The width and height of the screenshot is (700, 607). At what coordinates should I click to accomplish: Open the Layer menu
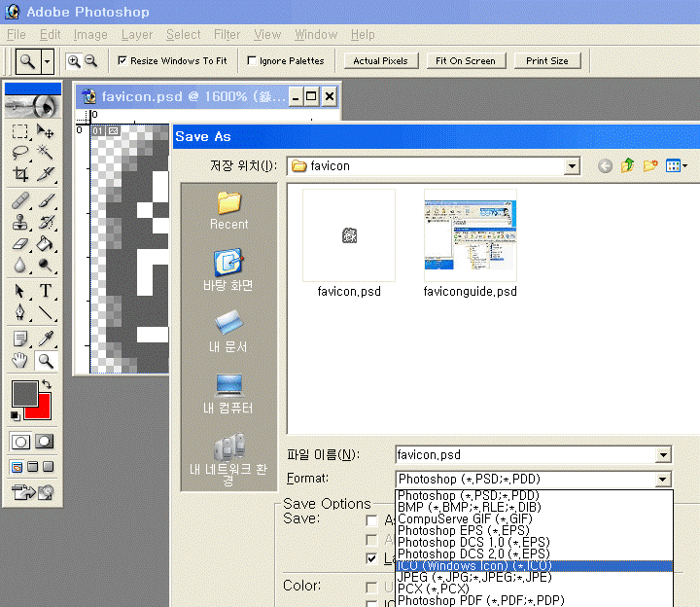pyautogui.click(x=137, y=34)
